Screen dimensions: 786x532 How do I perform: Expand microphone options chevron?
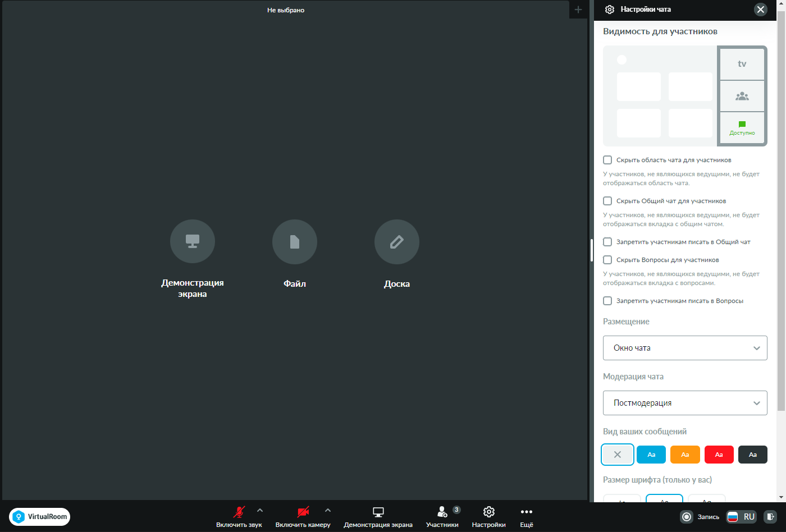click(x=260, y=511)
